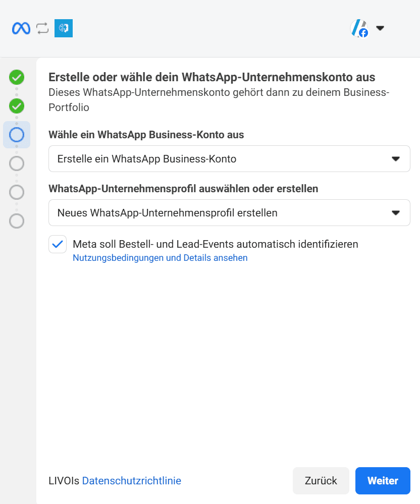Open the account menu via the header caret
The width and height of the screenshot is (420, 504).
click(380, 29)
